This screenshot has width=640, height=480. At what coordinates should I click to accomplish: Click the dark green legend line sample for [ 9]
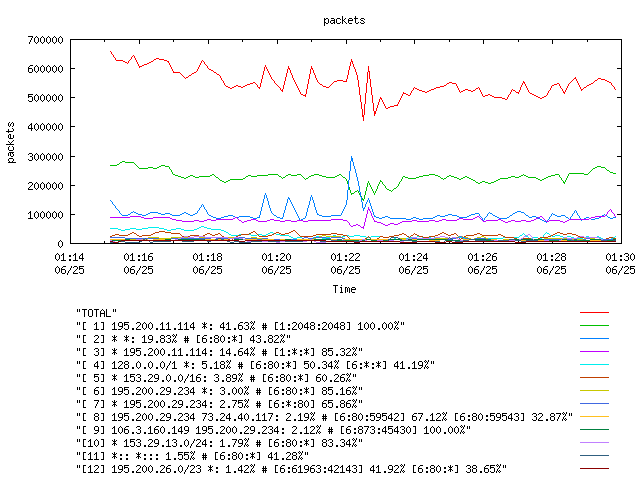(594, 429)
